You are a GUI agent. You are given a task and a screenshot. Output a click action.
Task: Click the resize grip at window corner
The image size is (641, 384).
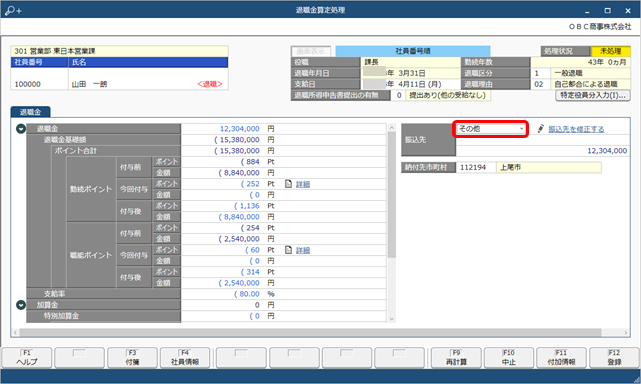636,380
